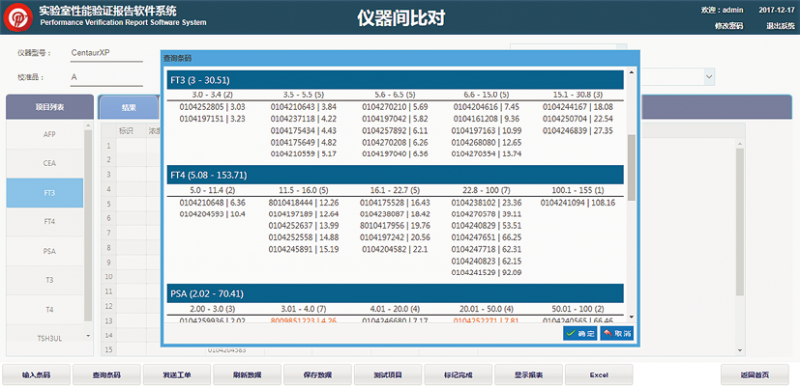Select barcode 0104244167 | 18.08

578,107
